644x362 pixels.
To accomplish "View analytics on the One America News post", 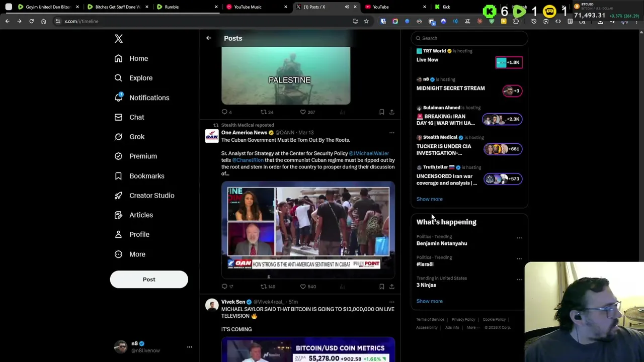I will click(342, 287).
